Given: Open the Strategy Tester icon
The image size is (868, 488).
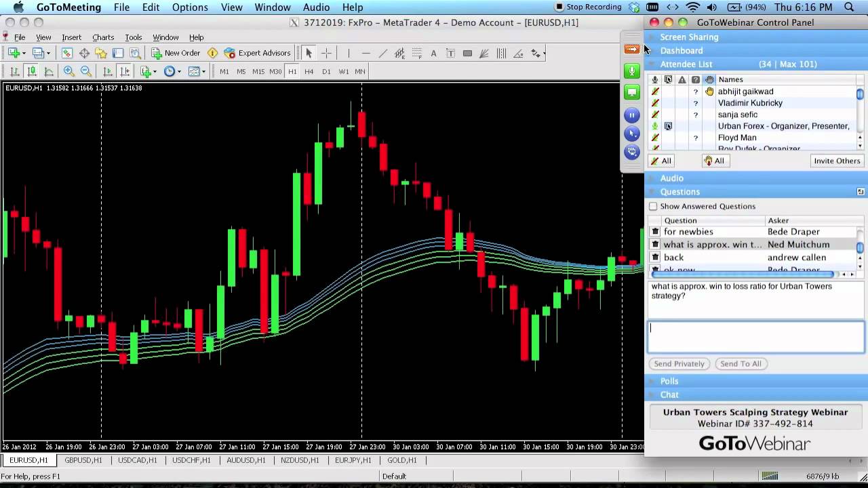Looking at the screenshot, I should [x=135, y=53].
